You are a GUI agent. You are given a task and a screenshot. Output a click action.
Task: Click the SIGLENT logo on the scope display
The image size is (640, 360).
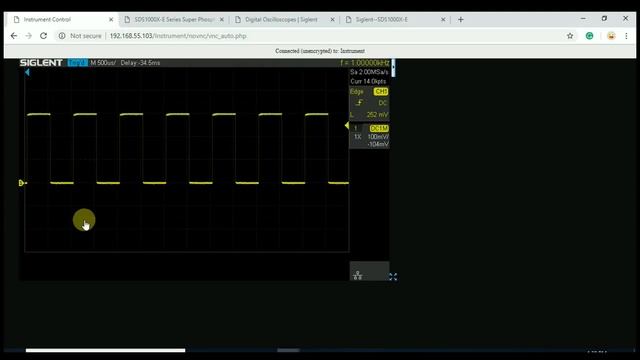41,63
